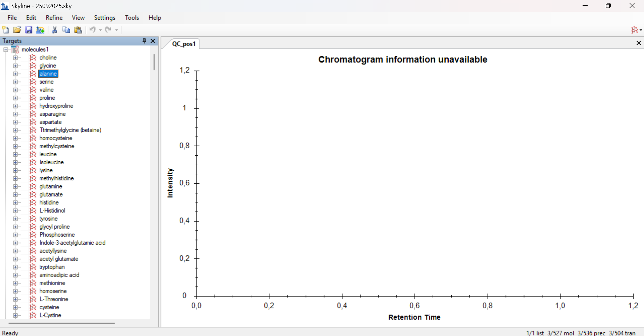Click the Import Results toolbar icon
This screenshot has height=336, width=644.
tap(40, 30)
